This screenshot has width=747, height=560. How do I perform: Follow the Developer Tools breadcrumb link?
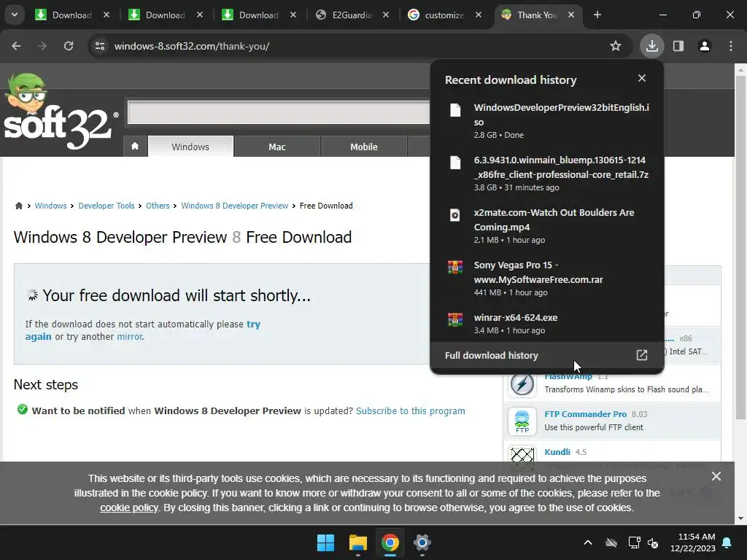pyautogui.click(x=107, y=206)
